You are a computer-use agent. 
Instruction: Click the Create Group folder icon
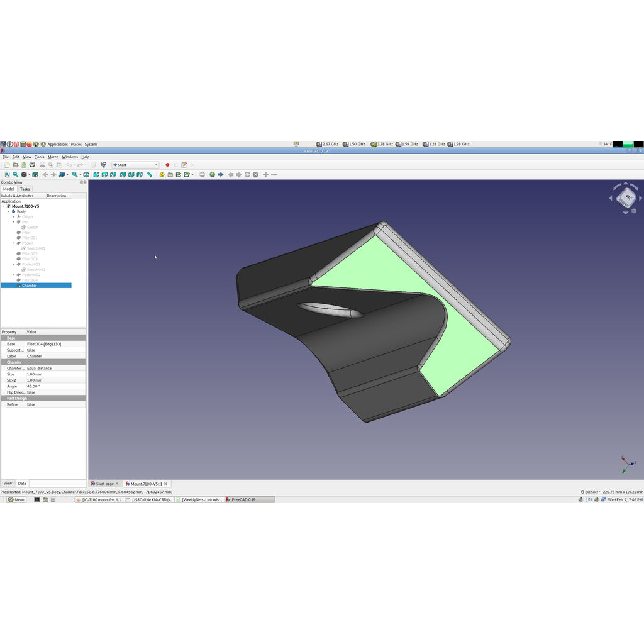[x=170, y=175]
